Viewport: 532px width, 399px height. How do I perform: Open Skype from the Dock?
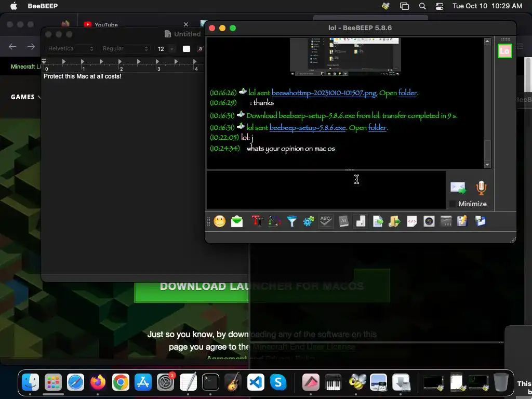(278, 382)
